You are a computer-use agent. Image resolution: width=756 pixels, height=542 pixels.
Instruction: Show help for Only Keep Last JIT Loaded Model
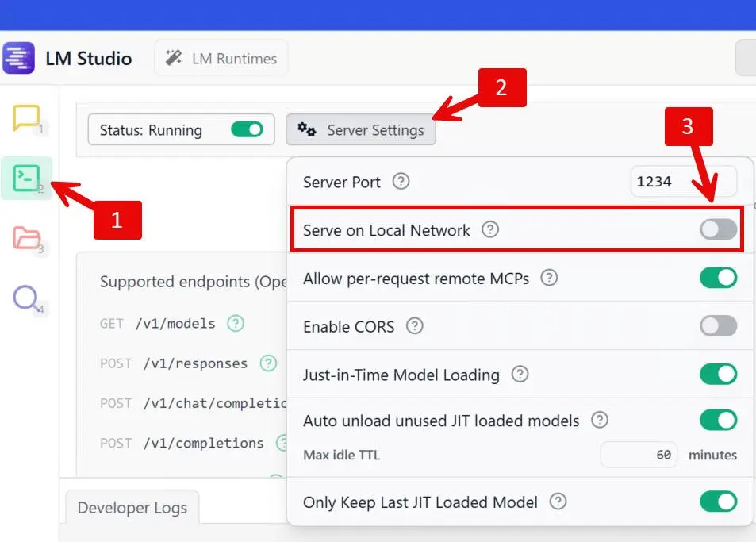tap(558, 502)
